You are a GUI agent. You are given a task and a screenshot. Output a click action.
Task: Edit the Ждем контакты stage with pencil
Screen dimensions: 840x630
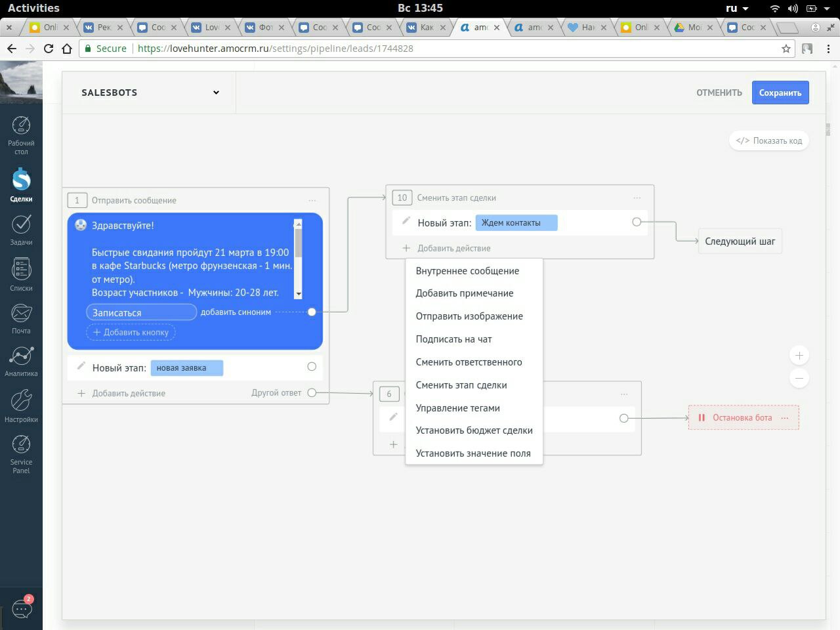coord(406,221)
